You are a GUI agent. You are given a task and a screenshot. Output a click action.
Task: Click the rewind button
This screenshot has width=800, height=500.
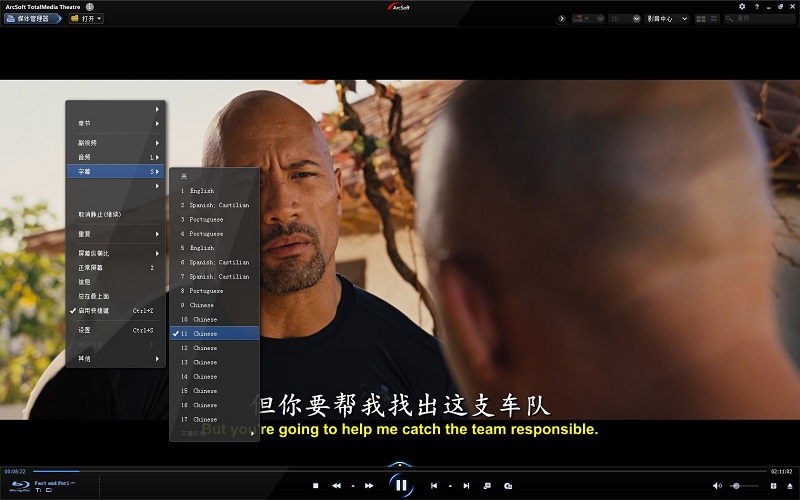[336, 486]
